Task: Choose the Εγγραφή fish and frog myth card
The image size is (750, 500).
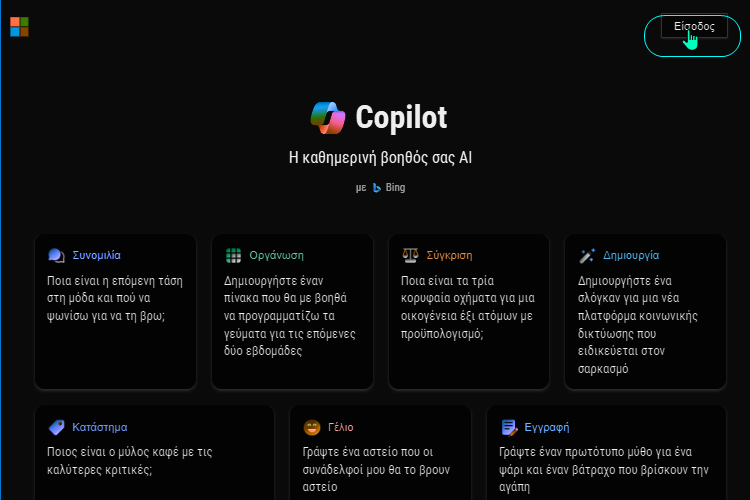Action: (x=606, y=453)
